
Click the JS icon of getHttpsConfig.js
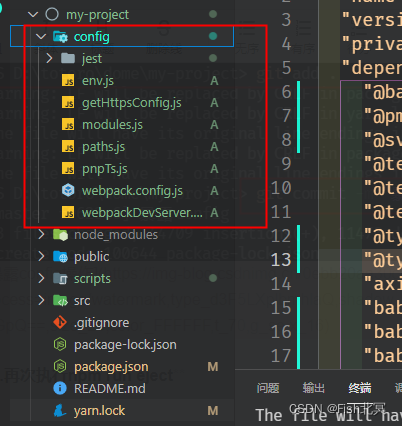[68, 103]
